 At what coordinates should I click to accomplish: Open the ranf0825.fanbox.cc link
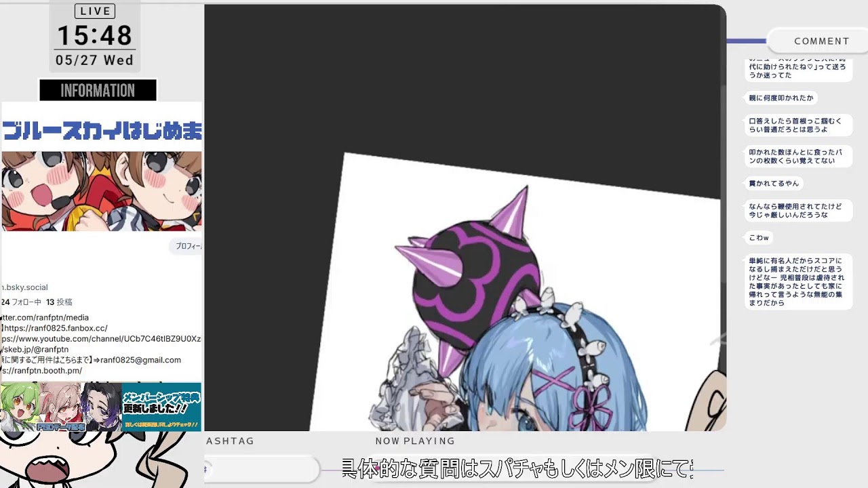click(54, 328)
